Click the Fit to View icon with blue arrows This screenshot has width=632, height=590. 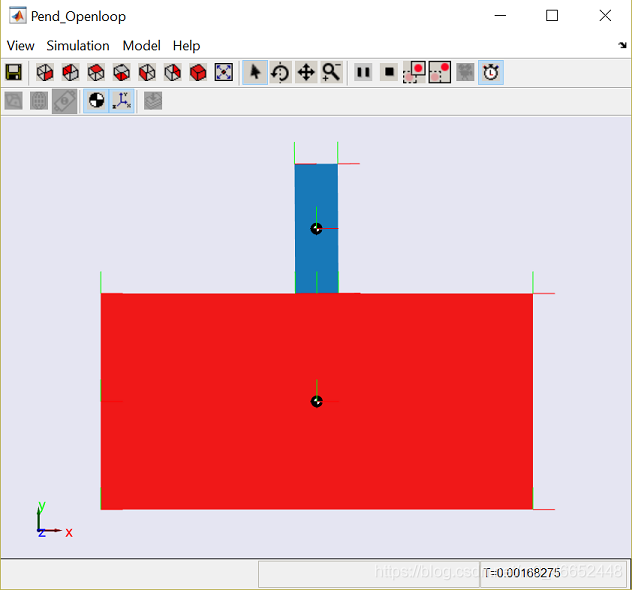tap(224, 73)
